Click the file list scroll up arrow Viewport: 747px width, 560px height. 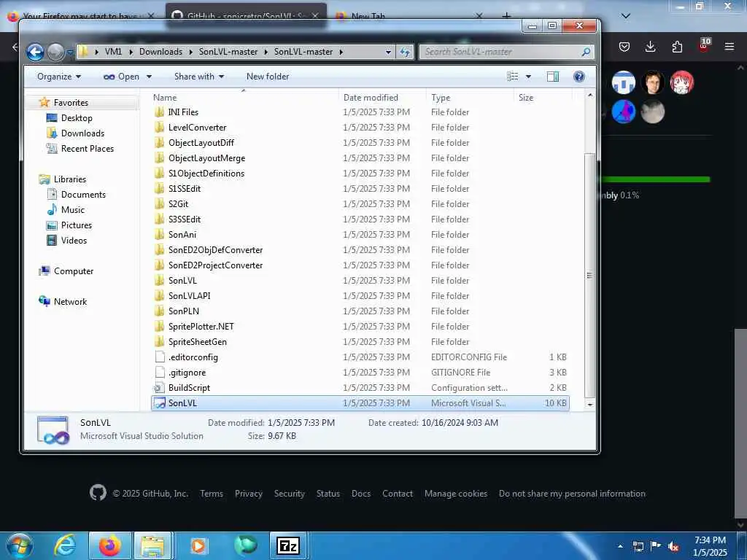(x=589, y=96)
